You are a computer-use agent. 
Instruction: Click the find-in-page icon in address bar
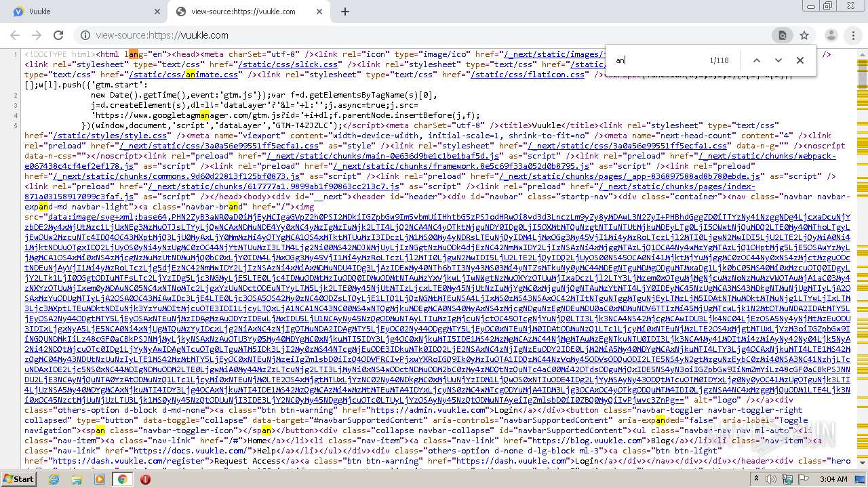[782, 35]
